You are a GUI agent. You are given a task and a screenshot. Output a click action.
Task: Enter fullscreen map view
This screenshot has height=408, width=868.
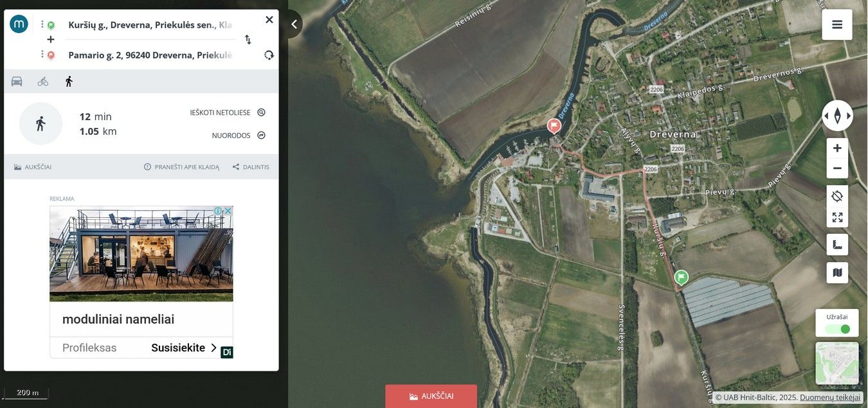point(837,217)
